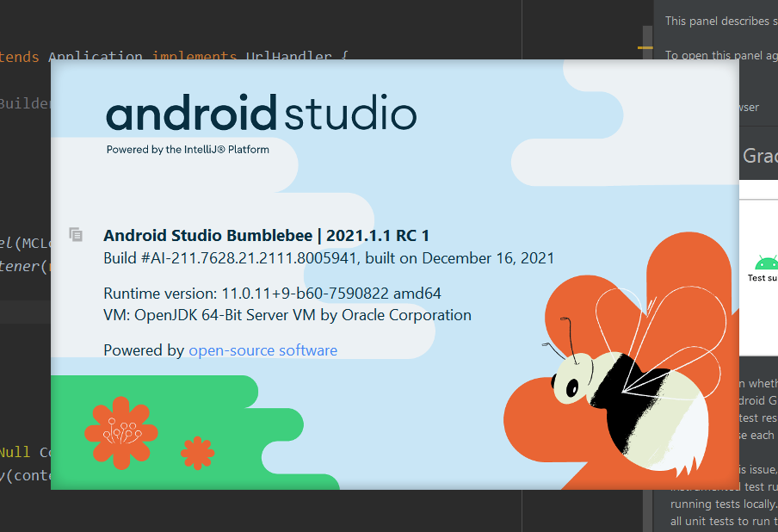Open the open-source software link

(x=263, y=350)
